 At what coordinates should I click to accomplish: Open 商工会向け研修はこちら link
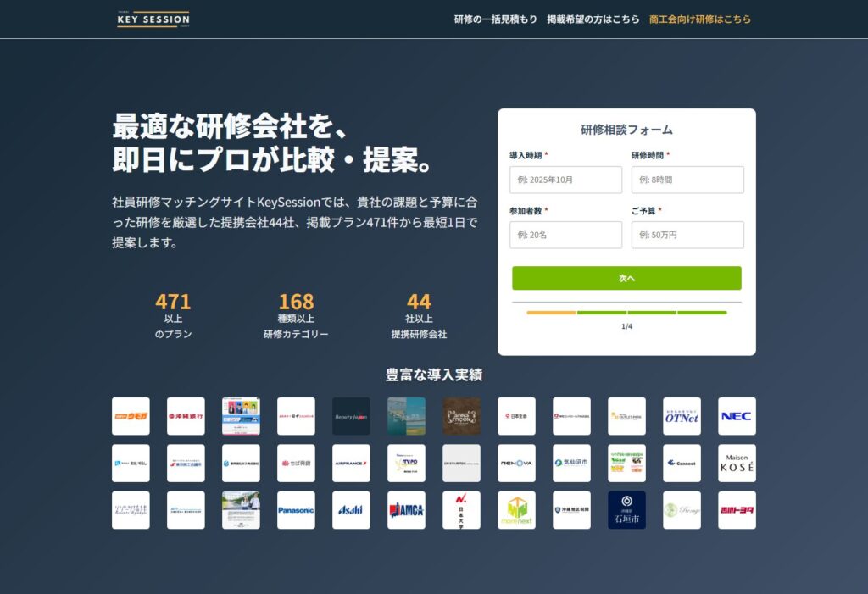(x=699, y=19)
